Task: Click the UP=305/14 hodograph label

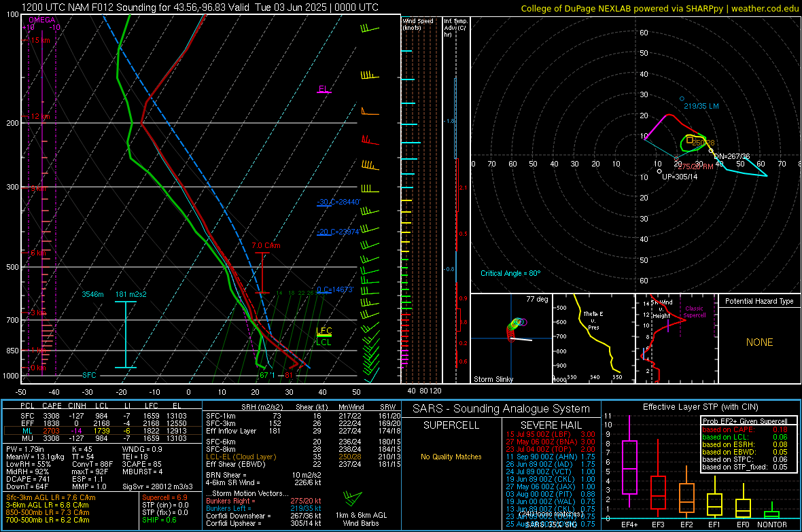Action: click(680, 177)
